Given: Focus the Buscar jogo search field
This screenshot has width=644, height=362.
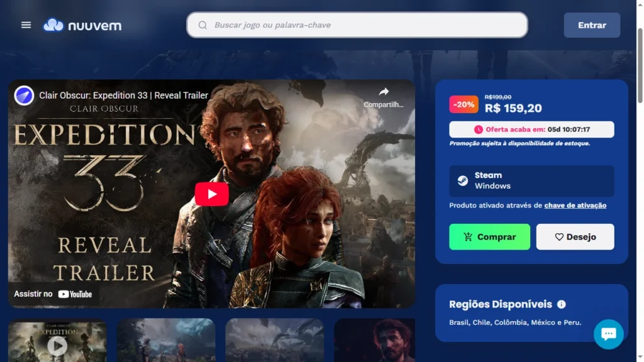Looking at the screenshot, I should pos(365,25).
